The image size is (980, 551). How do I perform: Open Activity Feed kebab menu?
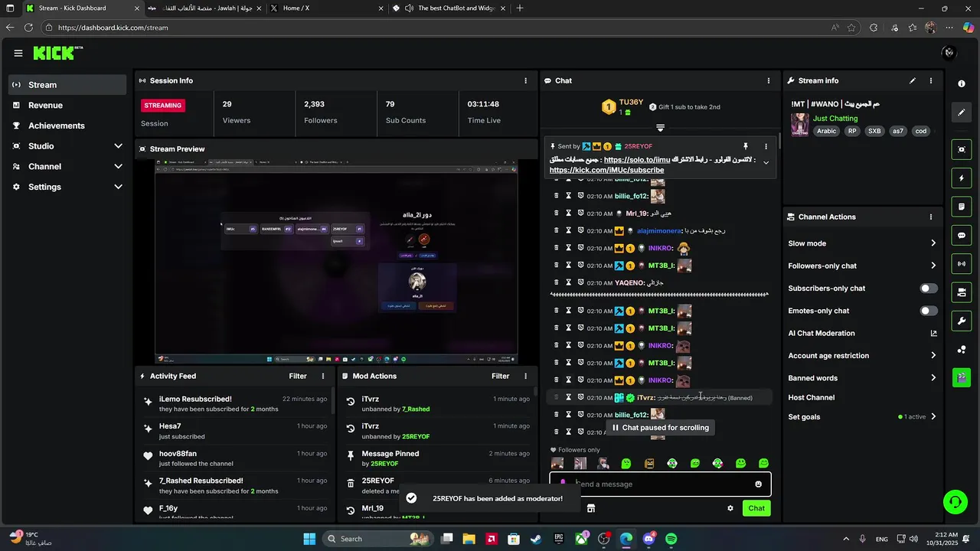click(x=323, y=376)
